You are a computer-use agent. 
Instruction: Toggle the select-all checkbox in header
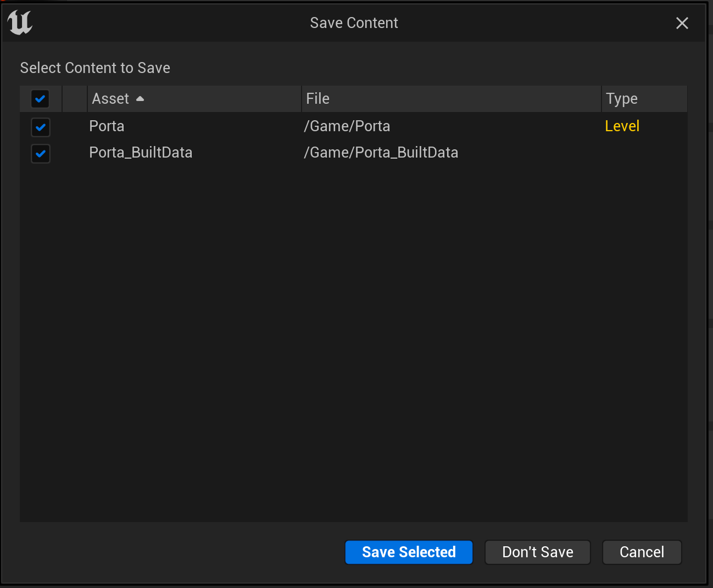click(40, 99)
